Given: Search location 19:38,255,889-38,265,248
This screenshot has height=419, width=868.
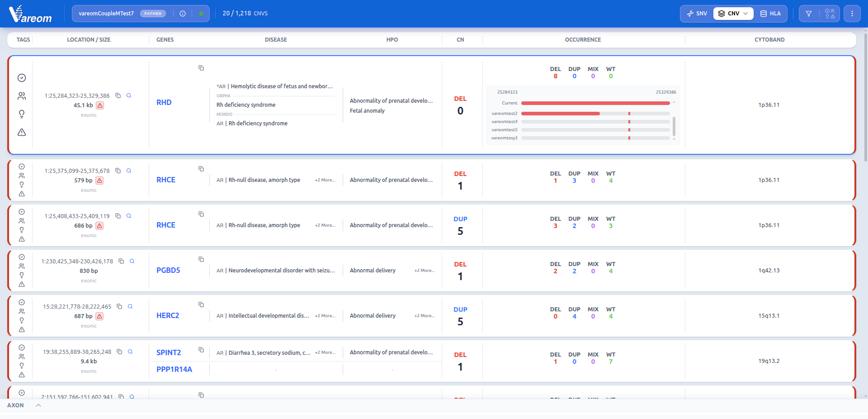Looking at the screenshot, I should 130,352.
